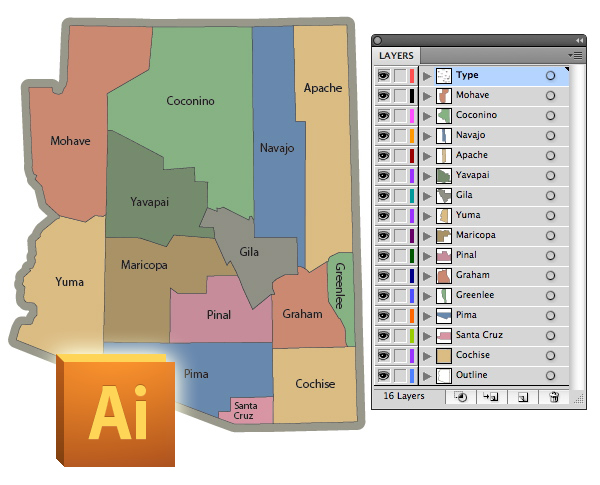
Task: Expand the Coconino layer triangle
Action: (427, 116)
